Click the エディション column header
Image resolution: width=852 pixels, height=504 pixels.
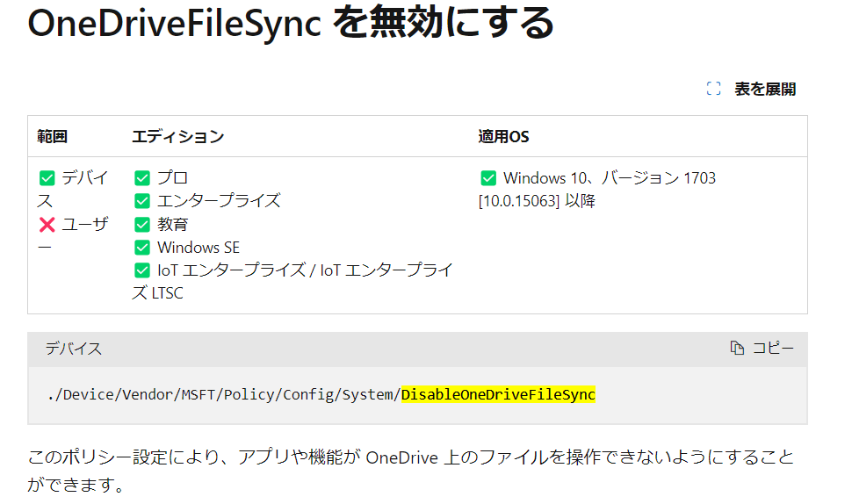[x=178, y=136]
